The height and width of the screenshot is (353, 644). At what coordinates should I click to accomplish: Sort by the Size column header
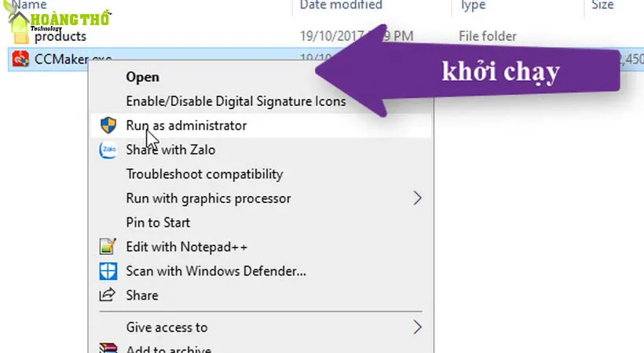602,5
